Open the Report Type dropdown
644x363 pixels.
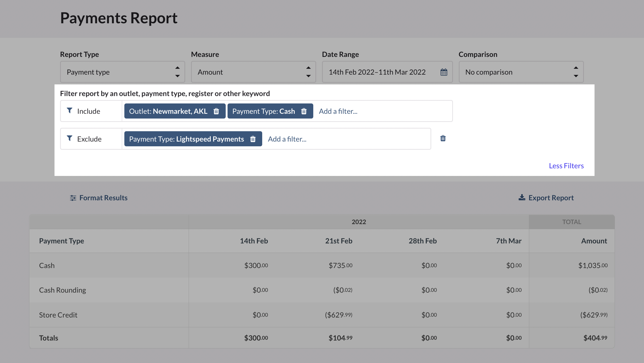(x=122, y=72)
